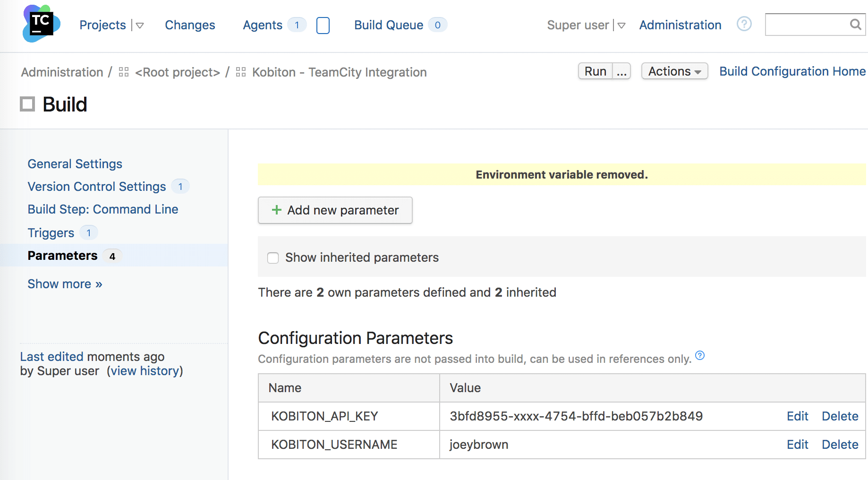The width and height of the screenshot is (868, 480).
Task: Click the Parameters count badge 4
Action: click(112, 256)
